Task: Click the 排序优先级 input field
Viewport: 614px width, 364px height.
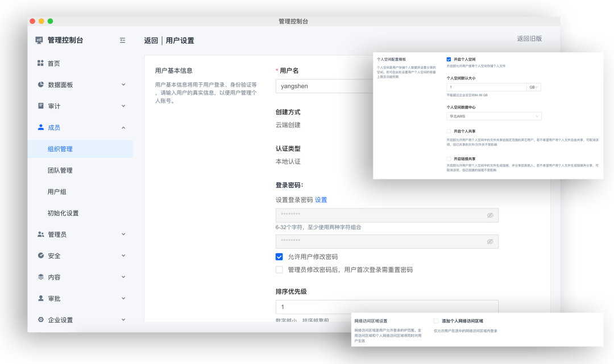Action: click(x=387, y=307)
